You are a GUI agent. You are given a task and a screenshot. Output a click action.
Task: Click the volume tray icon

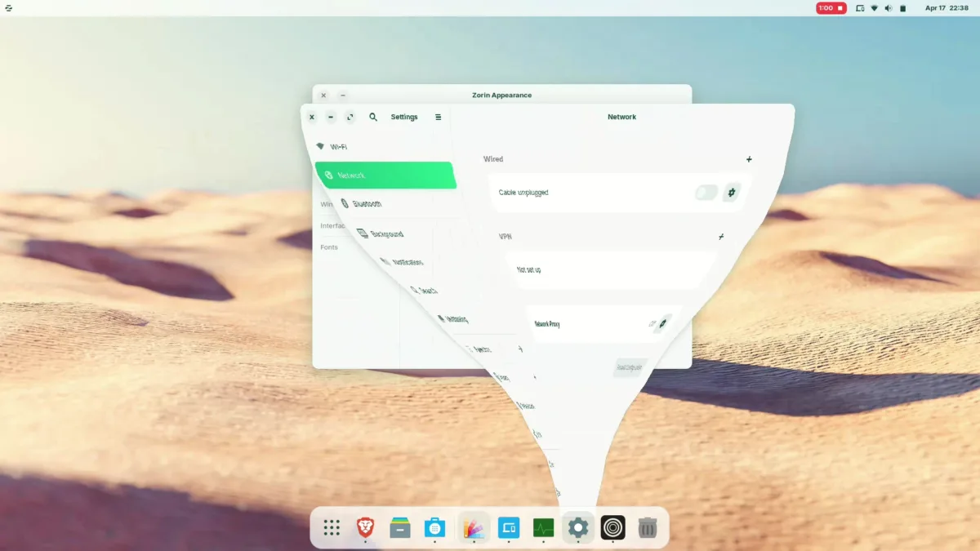[x=889, y=8]
